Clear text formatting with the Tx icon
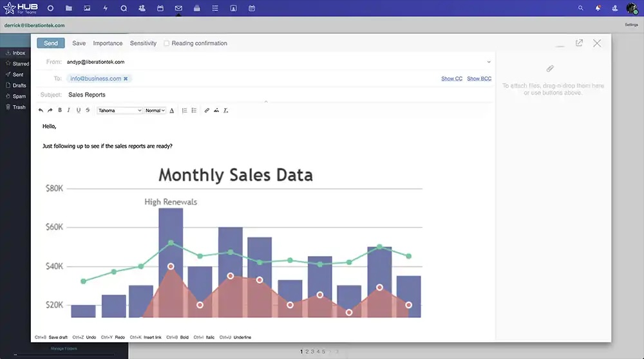Screen dimensions: 644x359 (226, 111)
